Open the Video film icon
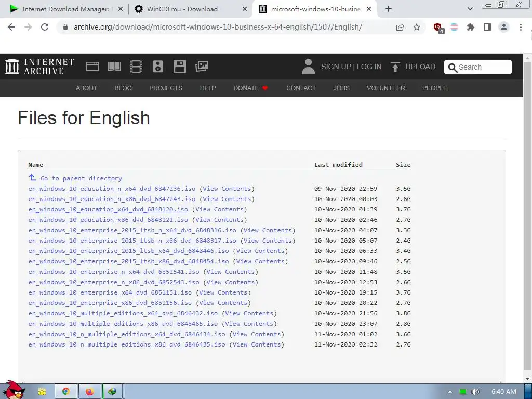 [136, 66]
